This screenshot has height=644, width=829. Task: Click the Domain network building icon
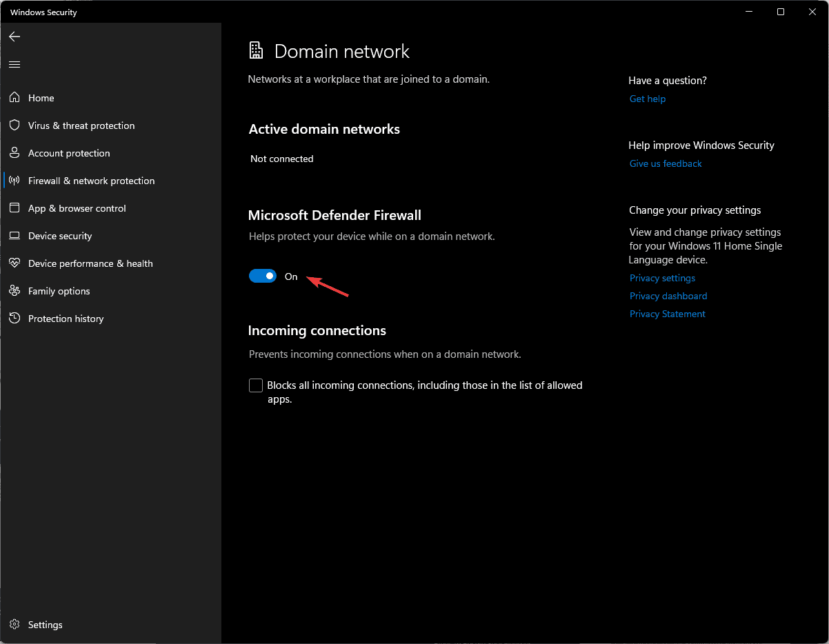point(256,50)
